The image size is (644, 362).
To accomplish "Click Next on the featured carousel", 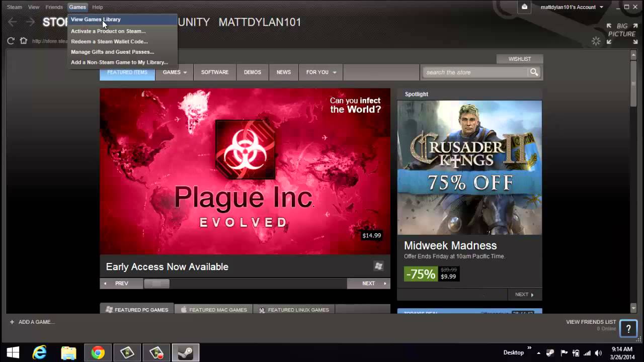I will click(368, 284).
